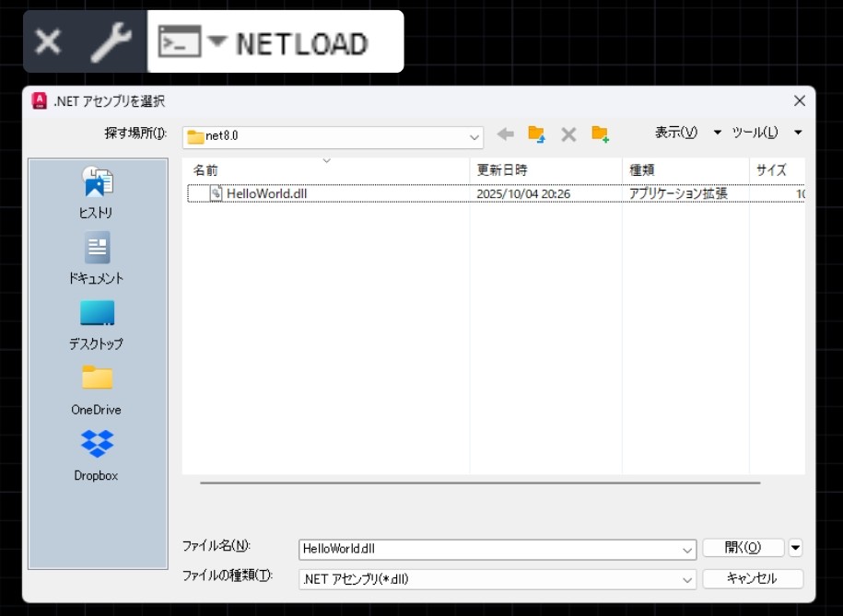Click the delete X icon in toolbar
This screenshot has width=843, height=616.
[568, 134]
